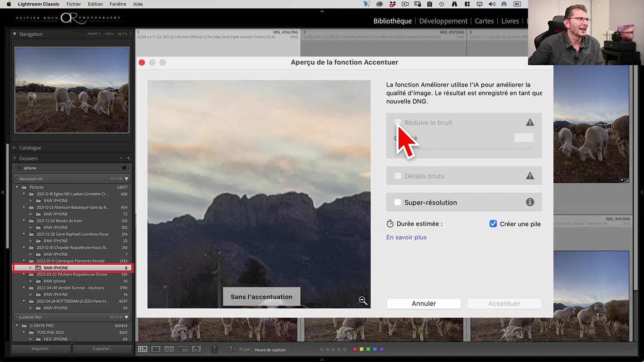Viewport: 644px width, 362px height.
Task: Open volume control in menu bar
Action: (x=492, y=4)
